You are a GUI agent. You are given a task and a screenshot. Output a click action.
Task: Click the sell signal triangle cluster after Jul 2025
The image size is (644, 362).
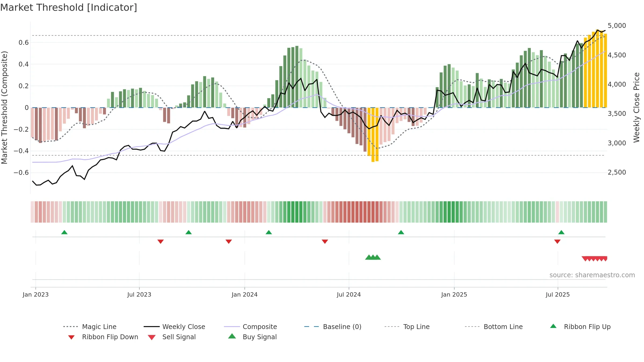[594, 259]
